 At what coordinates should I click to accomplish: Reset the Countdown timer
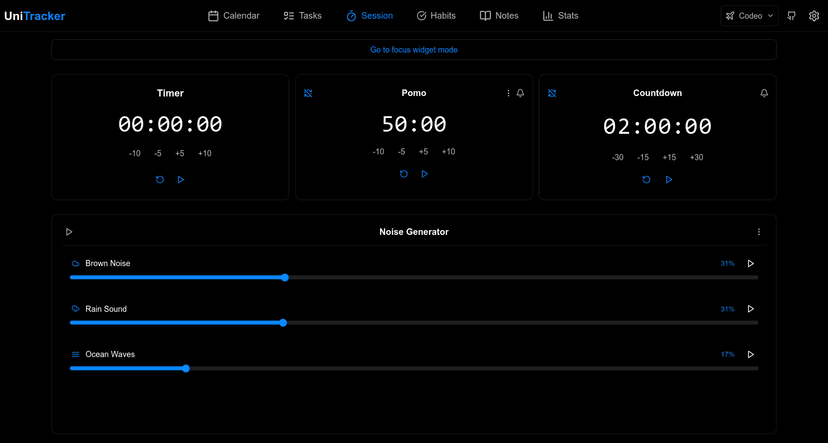646,180
